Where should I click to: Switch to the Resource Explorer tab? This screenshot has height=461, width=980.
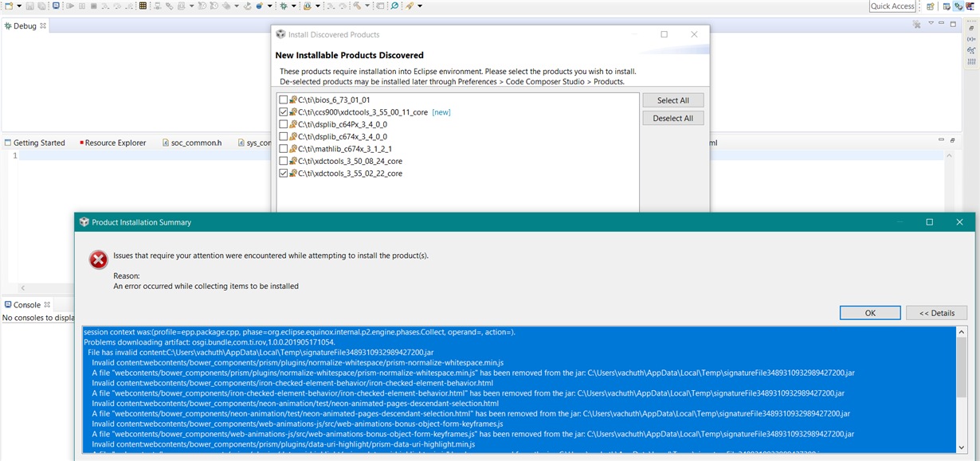tap(115, 143)
